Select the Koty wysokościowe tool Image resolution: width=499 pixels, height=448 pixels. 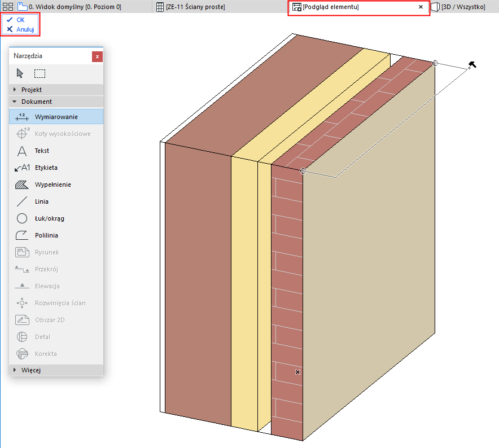tap(56, 134)
